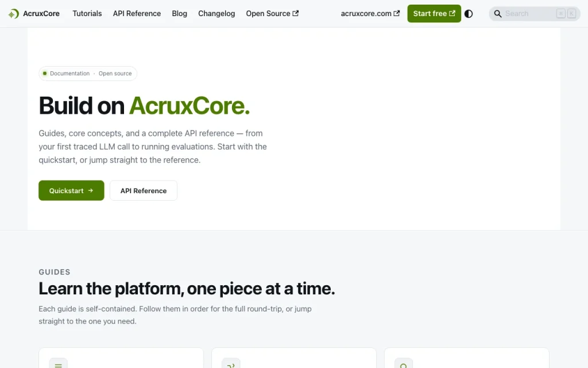Open the Open Source external link

[272, 14]
